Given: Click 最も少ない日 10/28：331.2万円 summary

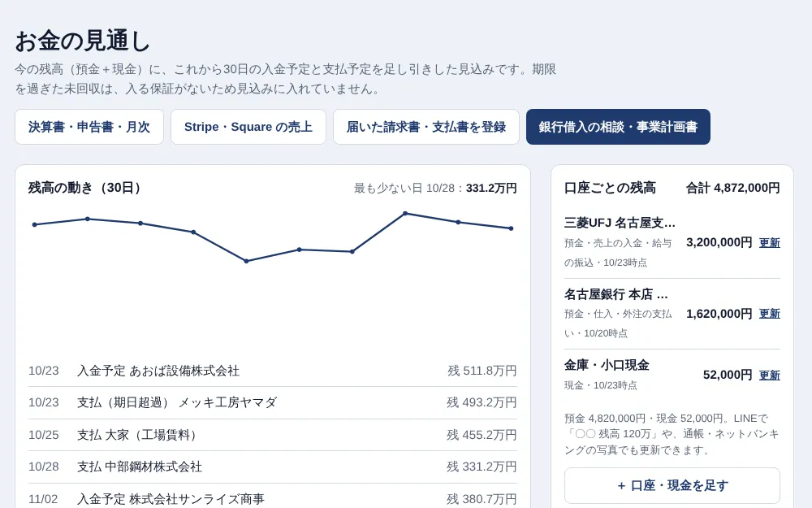Looking at the screenshot, I should (x=435, y=189).
